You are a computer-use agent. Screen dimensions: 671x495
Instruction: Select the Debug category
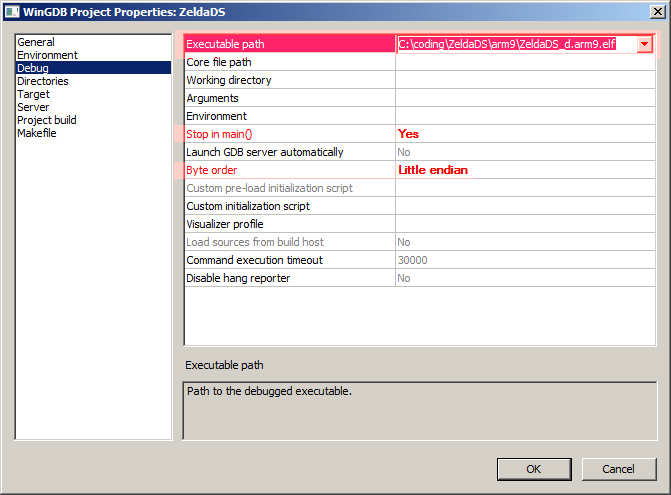(93, 68)
